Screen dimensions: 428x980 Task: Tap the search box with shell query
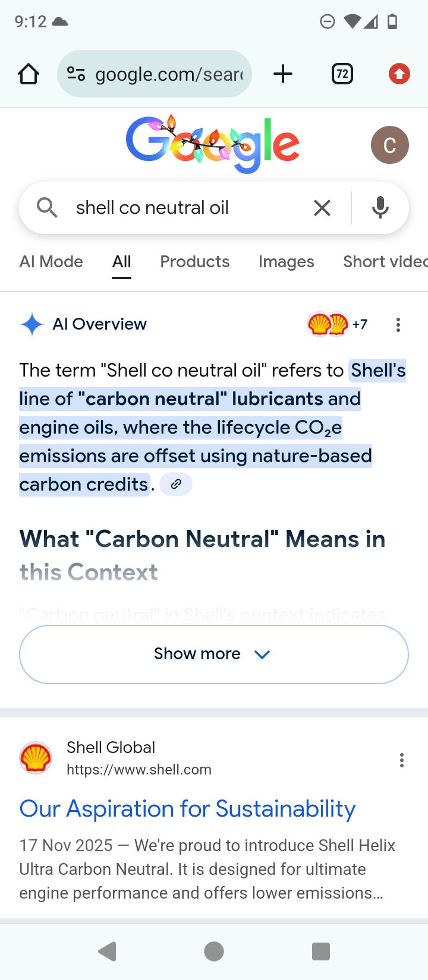tap(178, 208)
